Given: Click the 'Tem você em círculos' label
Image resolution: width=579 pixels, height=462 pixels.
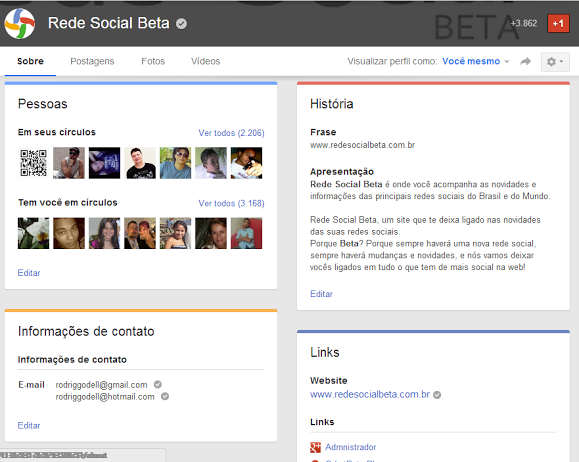Looking at the screenshot, I should click(68, 203).
